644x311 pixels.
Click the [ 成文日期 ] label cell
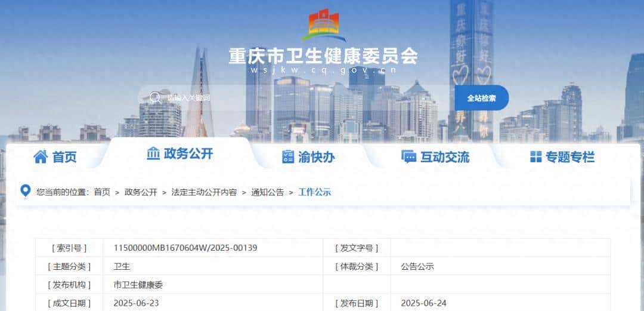[69, 303]
